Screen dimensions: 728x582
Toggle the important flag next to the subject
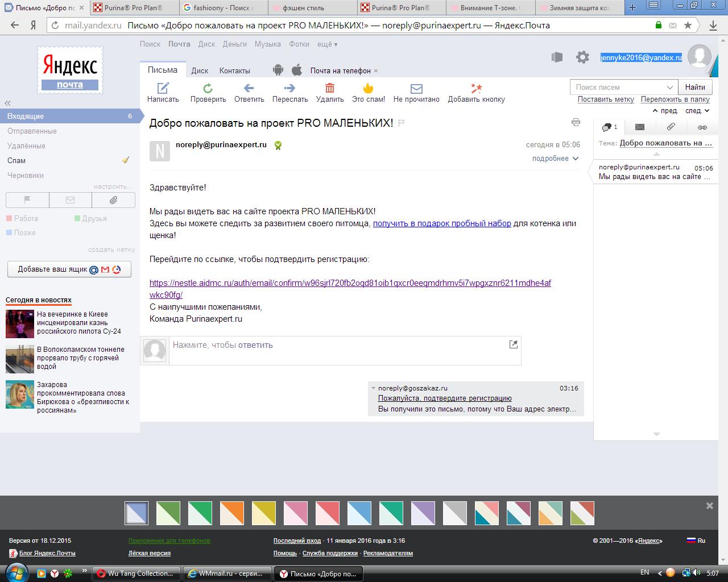(402, 123)
